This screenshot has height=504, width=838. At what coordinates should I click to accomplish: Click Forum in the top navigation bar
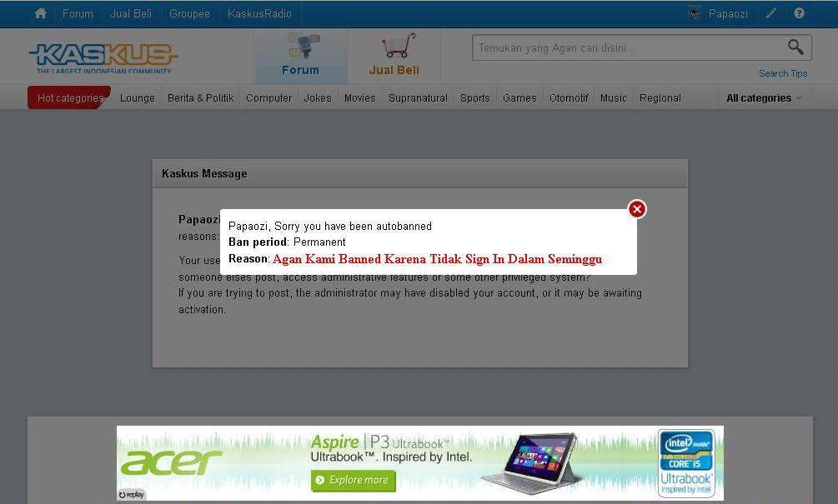tap(78, 13)
